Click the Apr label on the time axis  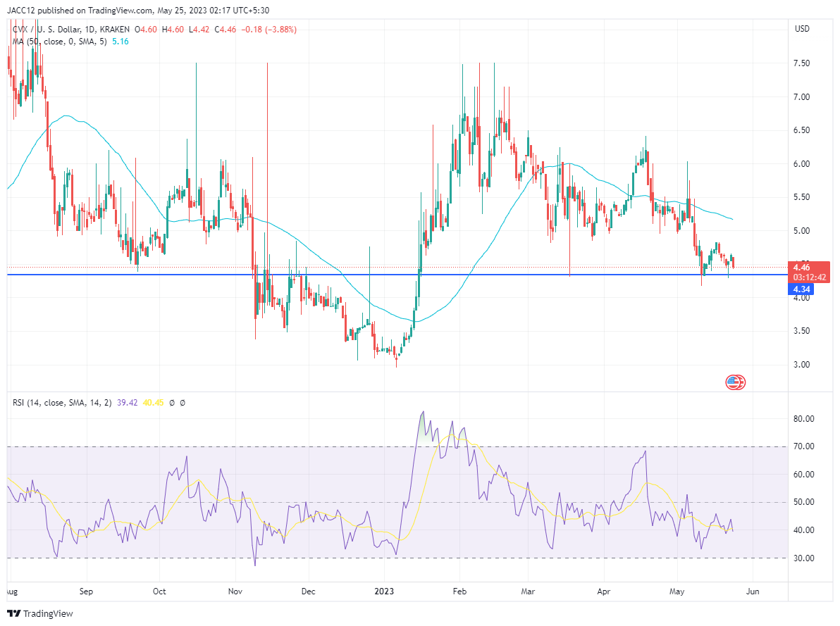tap(604, 591)
